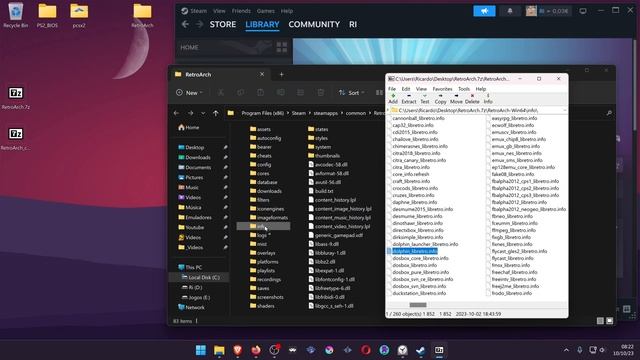The image size is (640, 360).
Task: Click the trash Delete icon in File Explorer
Action: (321, 93)
